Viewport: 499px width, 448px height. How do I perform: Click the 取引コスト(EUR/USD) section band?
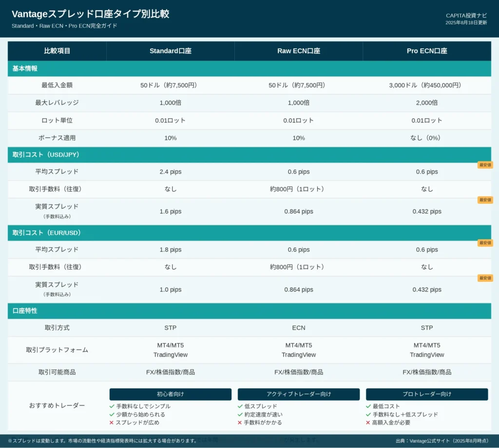coord(249,233)
